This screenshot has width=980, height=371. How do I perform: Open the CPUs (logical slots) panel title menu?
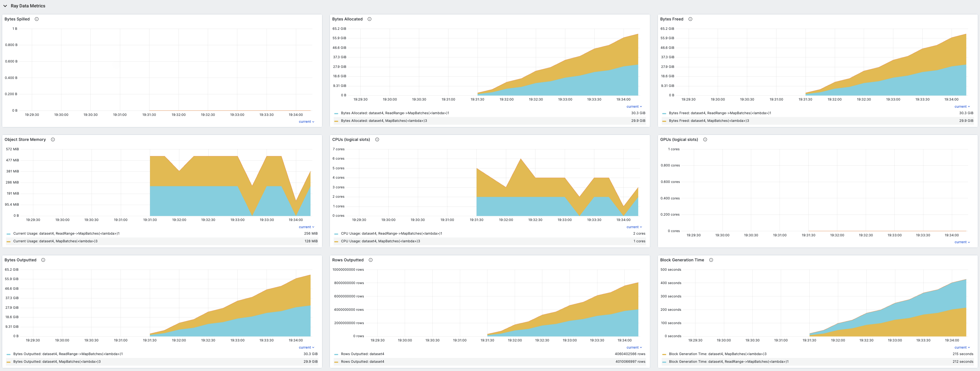[x=351, y=139]
